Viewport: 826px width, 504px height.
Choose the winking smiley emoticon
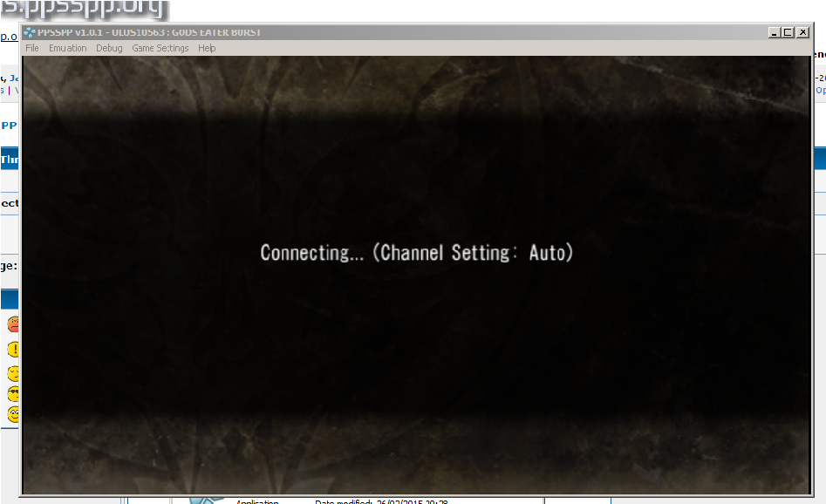[x=13, y=373]
